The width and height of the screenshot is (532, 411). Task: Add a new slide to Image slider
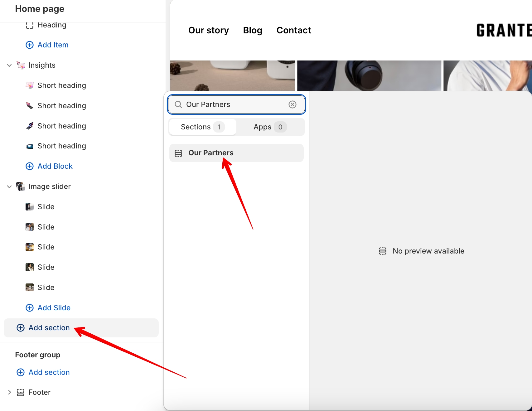point(54,308)
